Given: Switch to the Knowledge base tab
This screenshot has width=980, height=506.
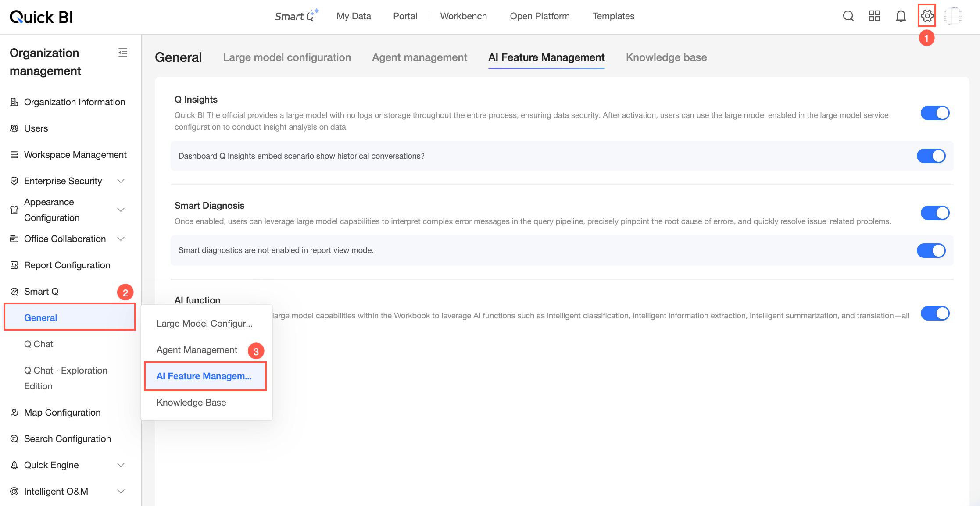Looking at the screenshot, I should pyautogui.click(x=666, y=57).
